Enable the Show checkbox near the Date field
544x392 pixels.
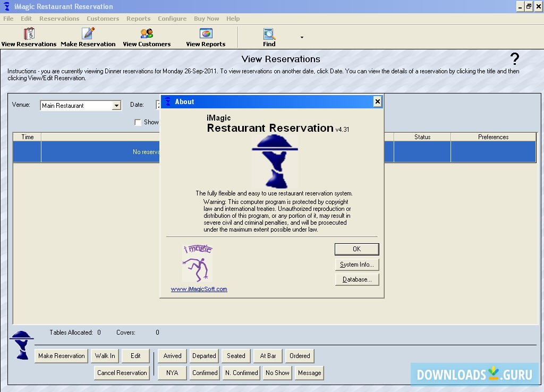[x=138, y=122]
